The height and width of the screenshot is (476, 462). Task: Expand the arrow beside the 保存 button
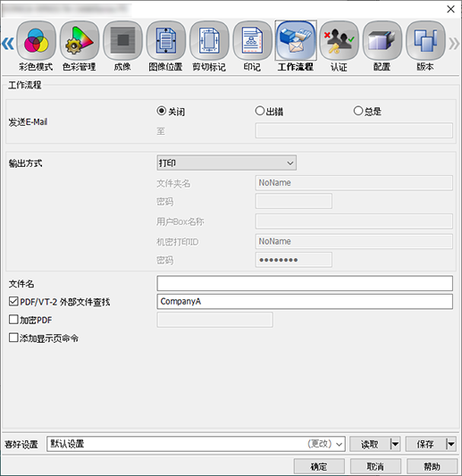tap(450, 444)
